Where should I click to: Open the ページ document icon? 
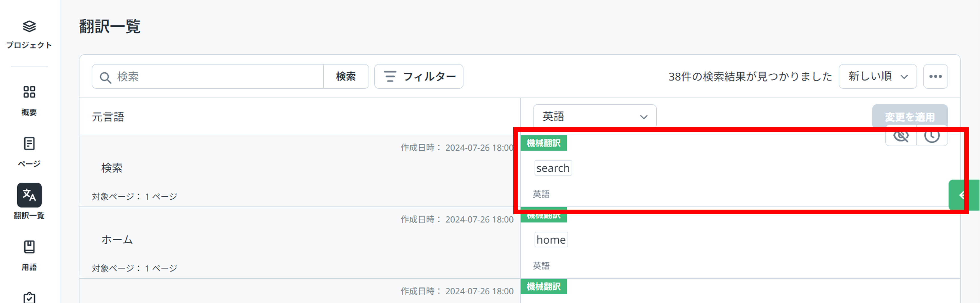click(x=29, y=144)
